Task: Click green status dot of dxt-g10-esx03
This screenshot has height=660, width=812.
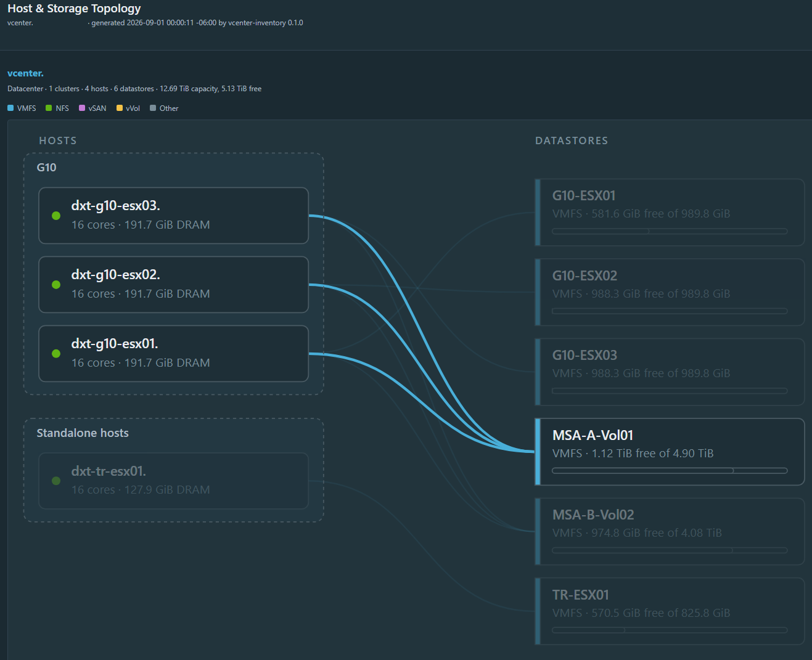Action: tap(56, 216)
